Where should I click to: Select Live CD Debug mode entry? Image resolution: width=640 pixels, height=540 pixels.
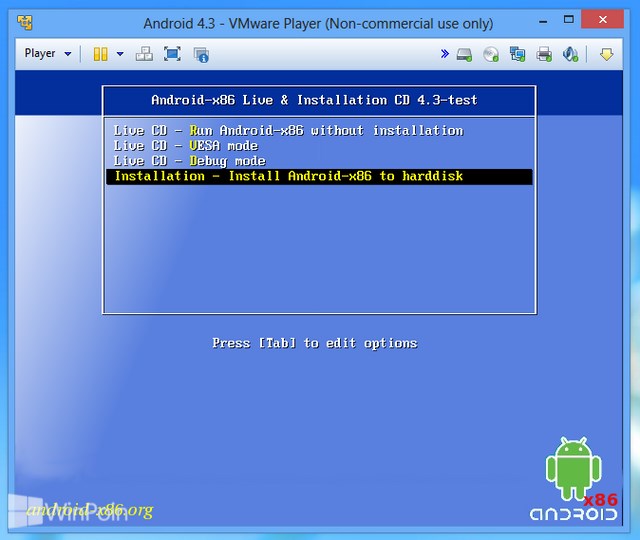point(189,161)
